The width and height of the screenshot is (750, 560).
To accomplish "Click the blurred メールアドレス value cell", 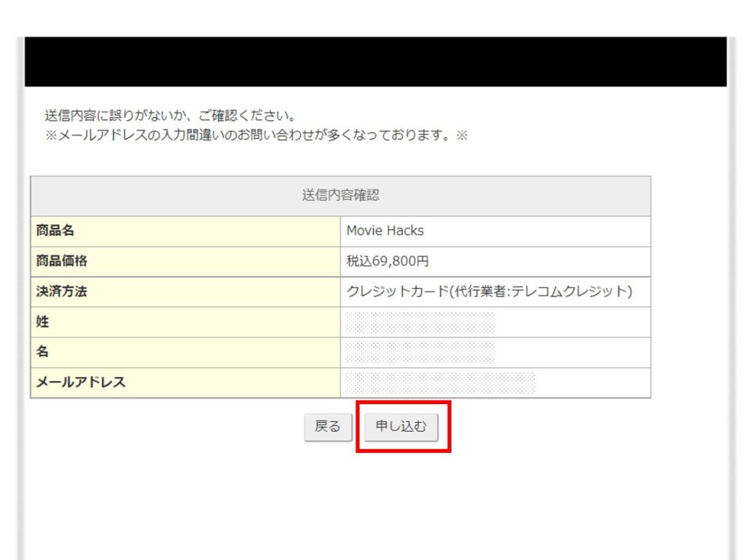I will pos(496,382).
